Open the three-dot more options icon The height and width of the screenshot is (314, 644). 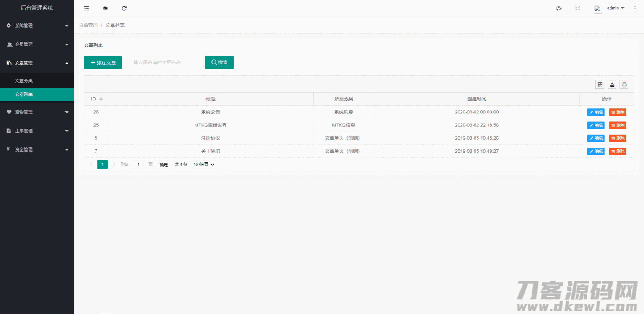[x=635, y=8]
